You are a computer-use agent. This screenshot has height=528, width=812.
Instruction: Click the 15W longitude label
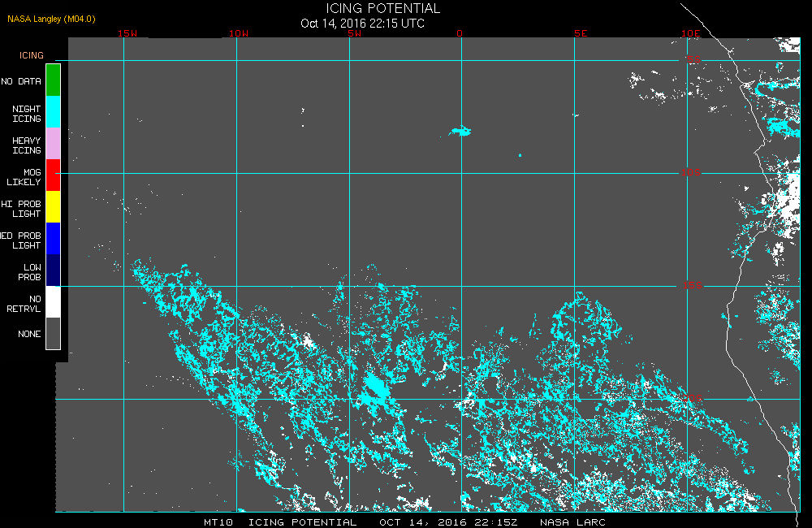tap(127, 33)
